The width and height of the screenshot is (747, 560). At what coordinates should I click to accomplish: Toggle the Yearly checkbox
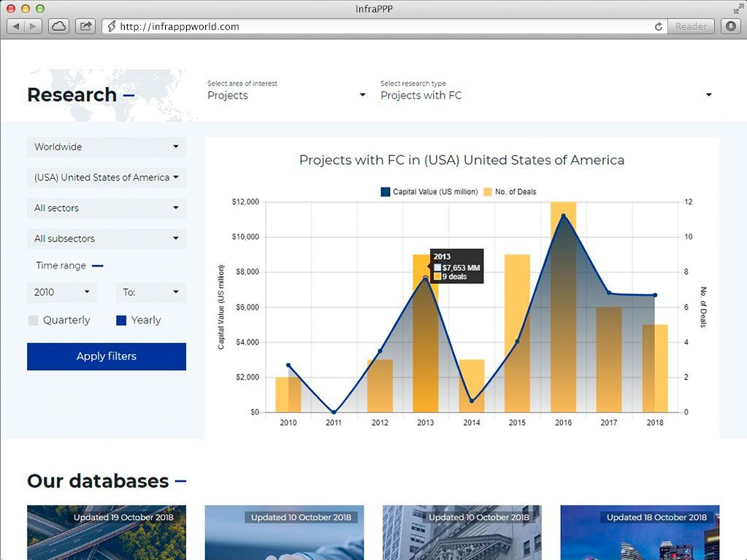pos(121,321)
